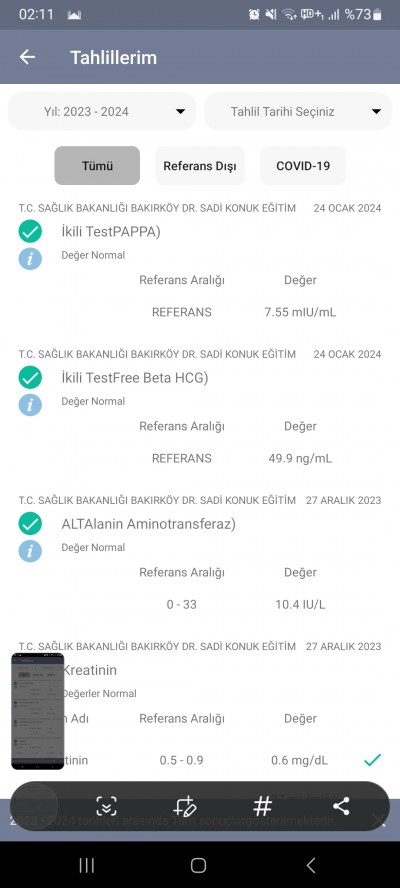Go back using the arrow beside Tahlillerim

27,57
